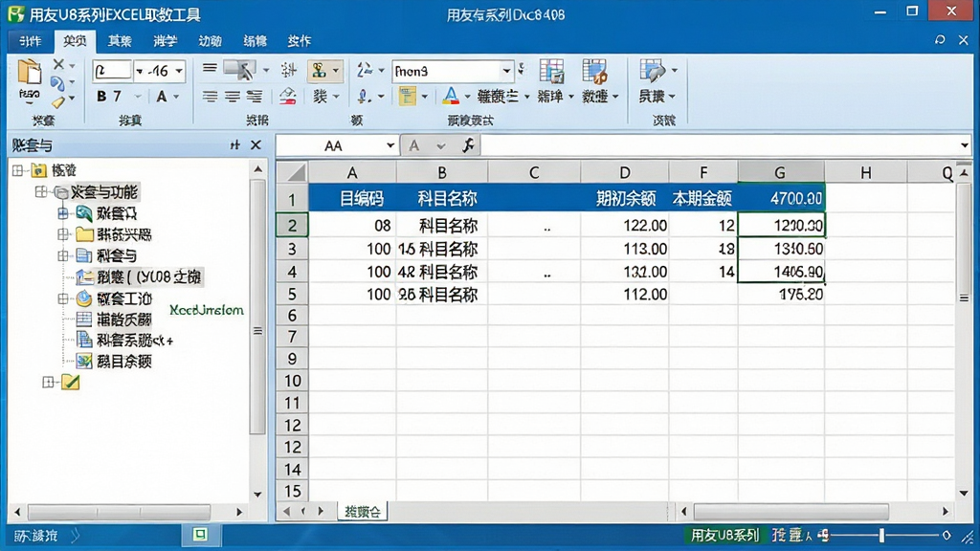The width and height of the screenshot is (980, 551).
Task: Open the Name Box AA dropdown arrow
Action: (390, 145)
